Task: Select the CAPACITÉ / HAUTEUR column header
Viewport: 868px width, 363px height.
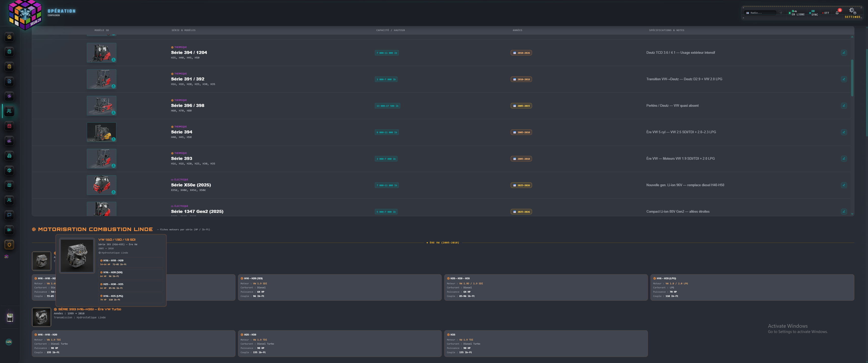Action: [x=390, y=30]
